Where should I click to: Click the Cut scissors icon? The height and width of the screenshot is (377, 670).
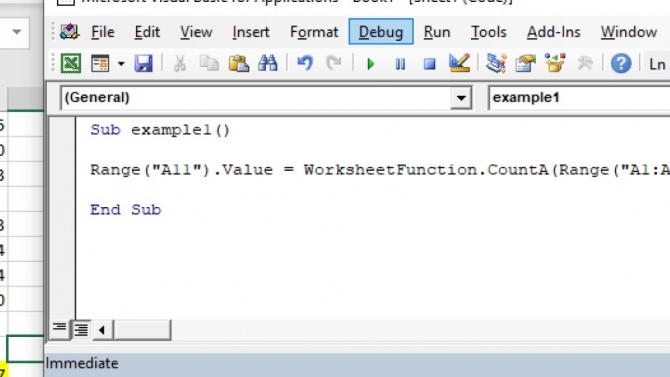pyautogui.click(x=179, y=64)
